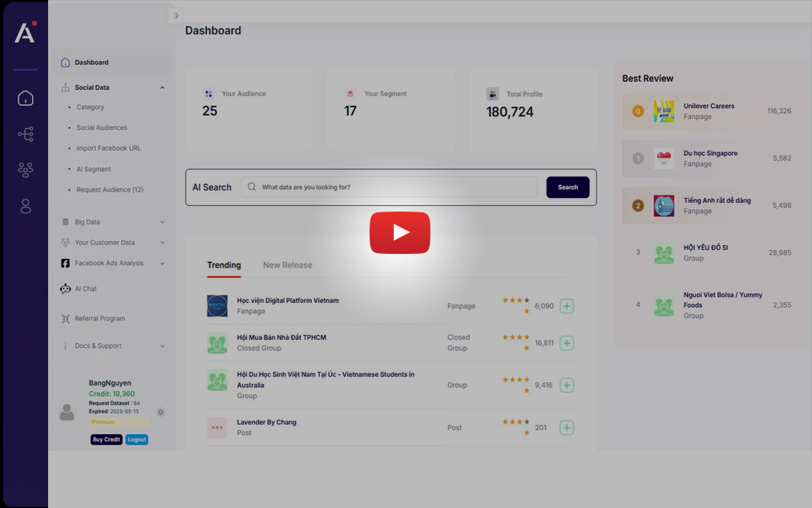Expand the Docs & Support menu
Image resolution: width=812 pixels, height=508 pixels.
click(162, 346)
